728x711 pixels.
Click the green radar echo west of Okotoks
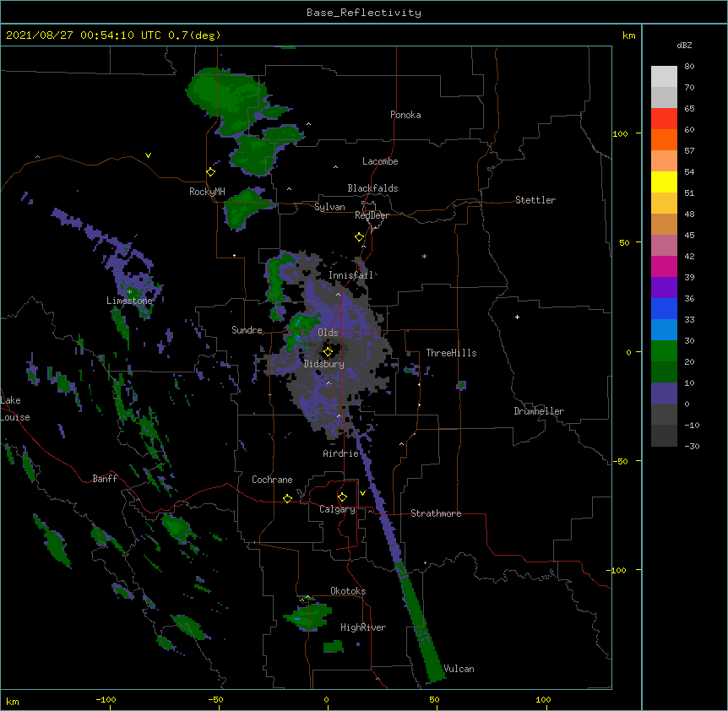tap(308, 616)
